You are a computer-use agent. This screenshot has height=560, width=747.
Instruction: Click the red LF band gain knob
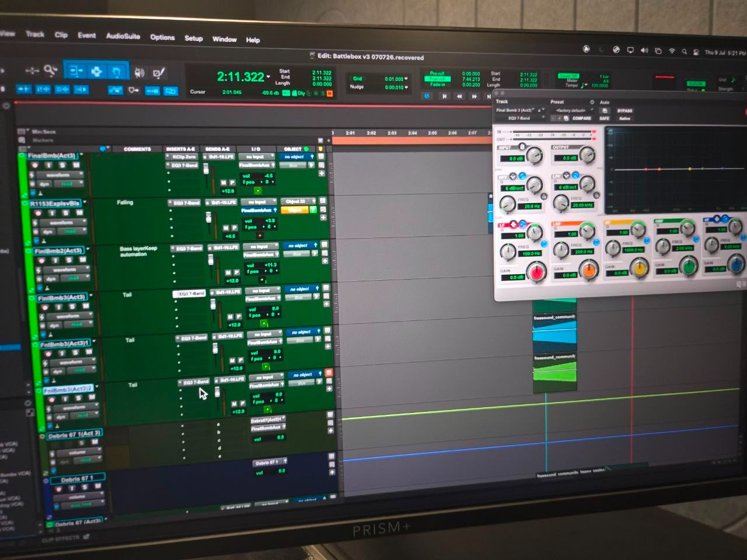(536, 271)
